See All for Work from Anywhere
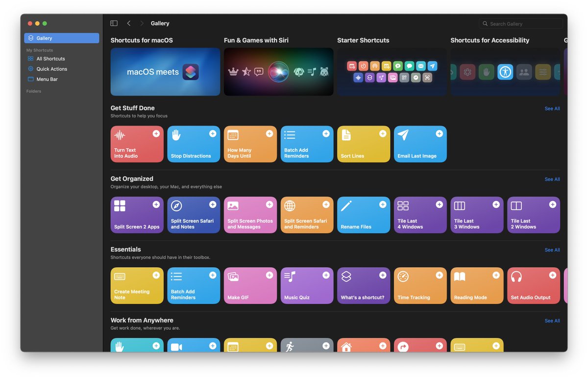 (552, 321)
